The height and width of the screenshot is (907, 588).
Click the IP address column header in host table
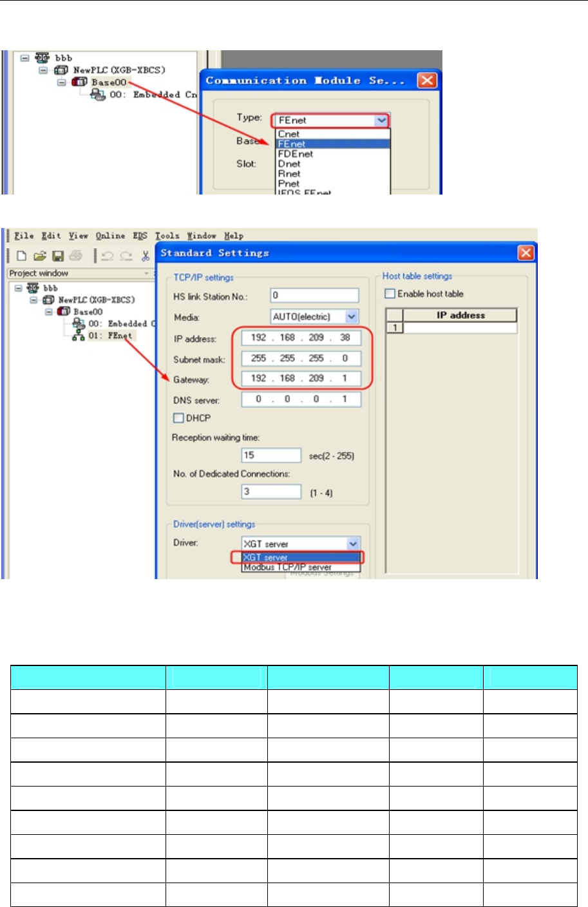coord(460,315)
